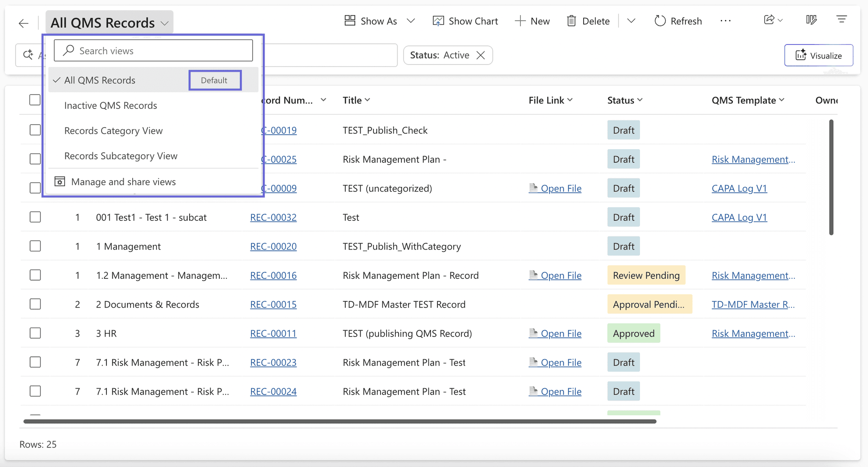The width and height of the screenshot is (868, 467).
Task: Select All QMS Records view
Action: pos(153,80)
